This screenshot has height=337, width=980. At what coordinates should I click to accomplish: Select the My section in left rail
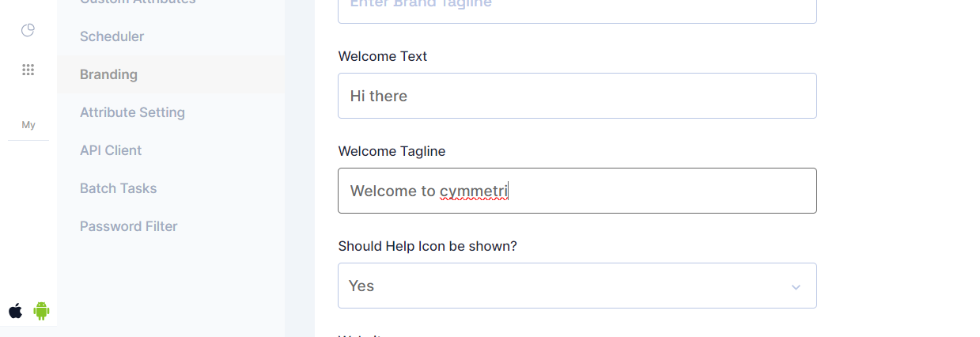28,125
